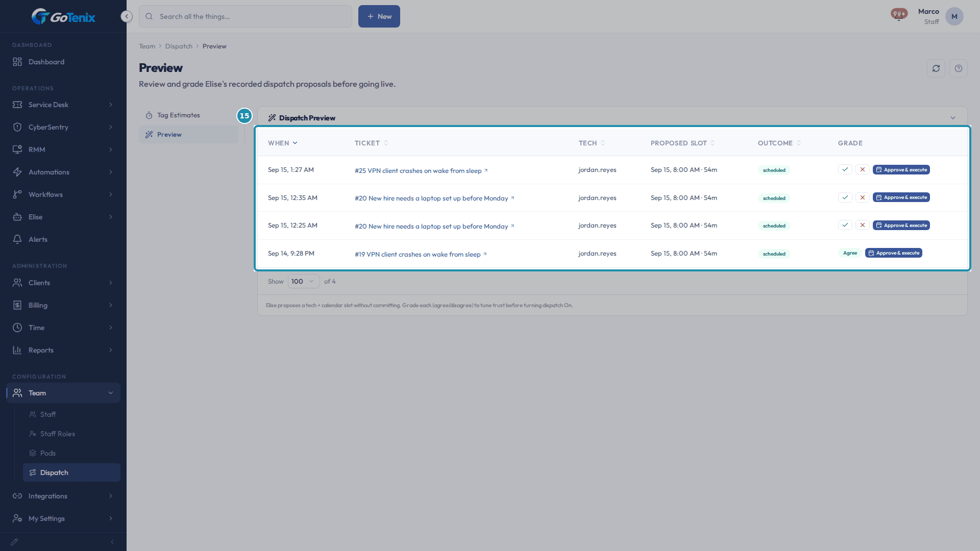Select the Preview tab
980x551 pixels.
point(188,135)
